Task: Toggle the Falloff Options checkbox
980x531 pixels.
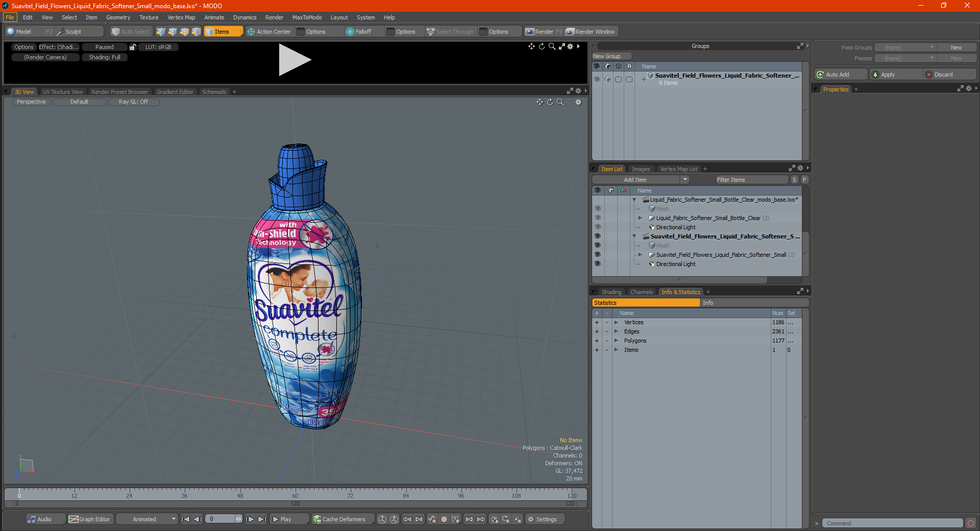Action: click(x=390, y=32)
